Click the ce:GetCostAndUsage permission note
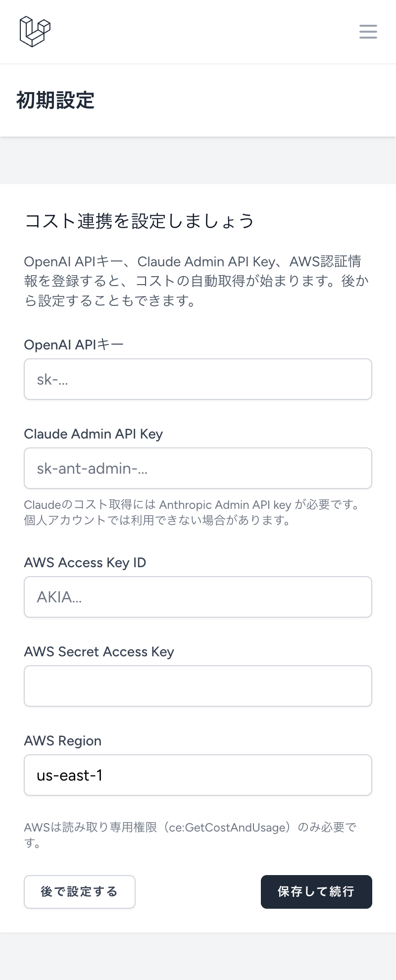The image size is (396, 980). tap(191, 834)
